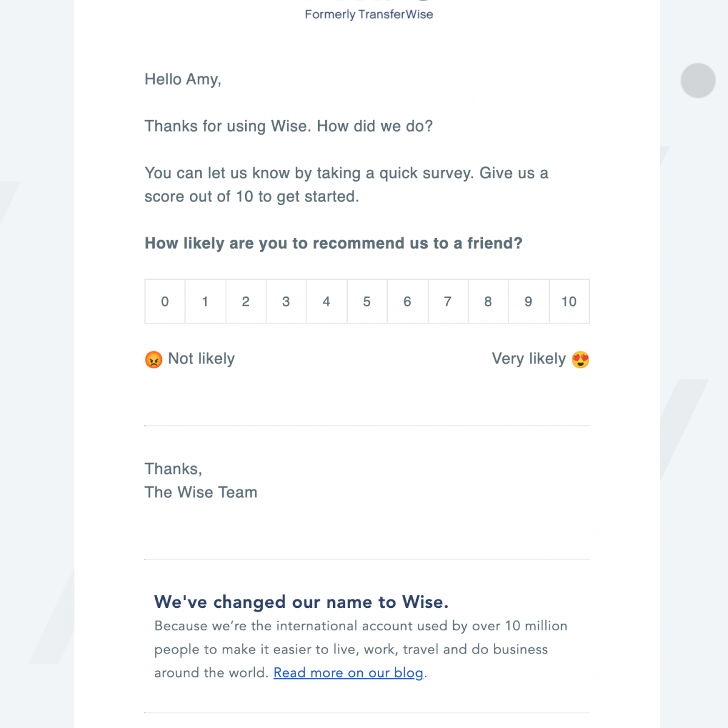The image size is (728, 728).
Task: Click "We've changed our name to Wise" heading
Action: click(301, 602)
